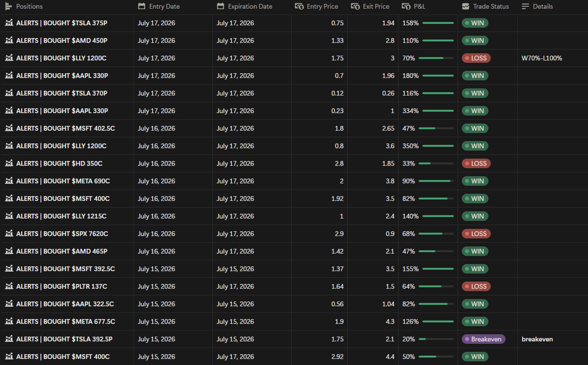The image size is (588, 365).
Task: Click the chart icon of the $AMD 465P row
Action: 9,251
